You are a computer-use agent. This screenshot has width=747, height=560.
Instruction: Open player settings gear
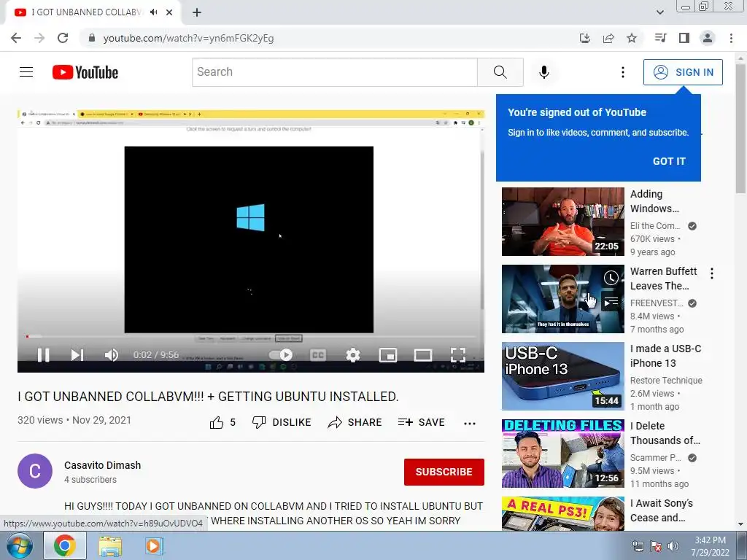pos(353,355)
